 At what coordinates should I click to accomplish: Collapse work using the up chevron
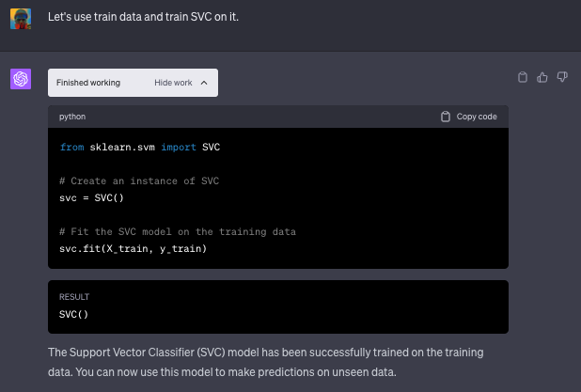pos(204,83)
